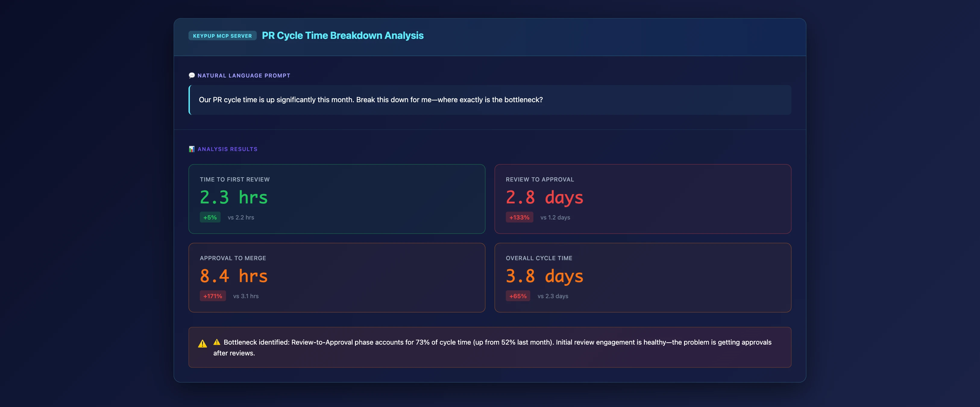Click the 8.4 hrs value
Image resolution: width=980 pixels, height=407 pixels.
click(x=234, y=276)
